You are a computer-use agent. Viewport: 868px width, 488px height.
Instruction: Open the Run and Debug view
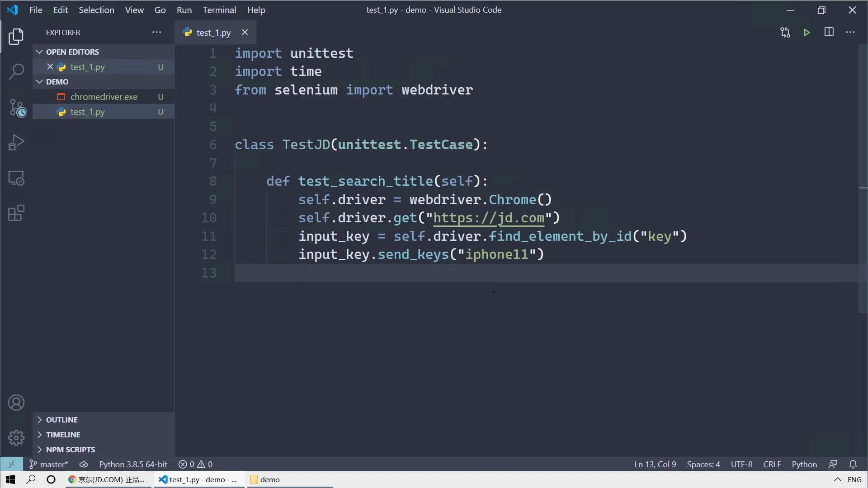16,142
